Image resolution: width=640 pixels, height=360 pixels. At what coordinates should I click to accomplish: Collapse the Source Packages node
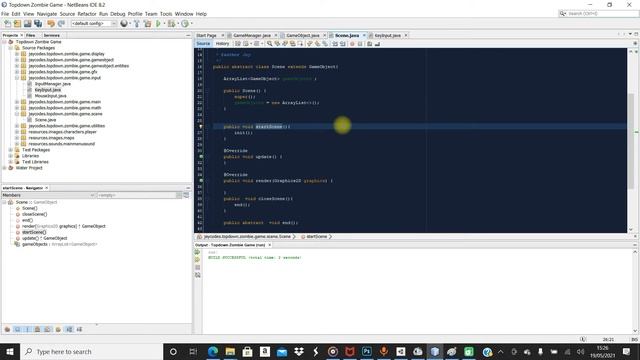(11, 48)
